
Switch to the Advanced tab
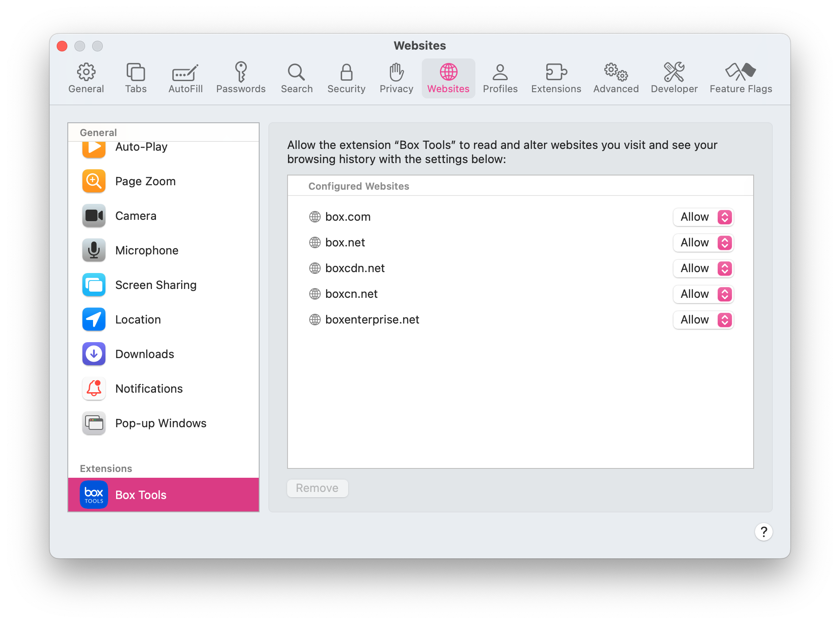615,78
